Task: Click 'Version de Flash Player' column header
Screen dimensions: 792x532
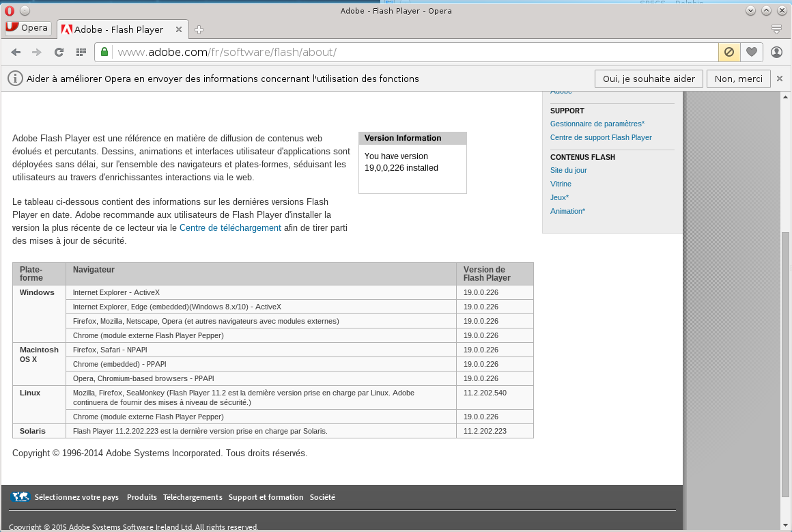Action: point(495,274)
